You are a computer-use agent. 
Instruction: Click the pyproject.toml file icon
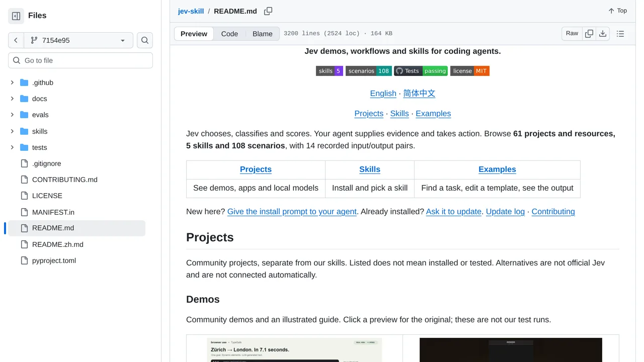pyautogui.click(x=24, y=260)
